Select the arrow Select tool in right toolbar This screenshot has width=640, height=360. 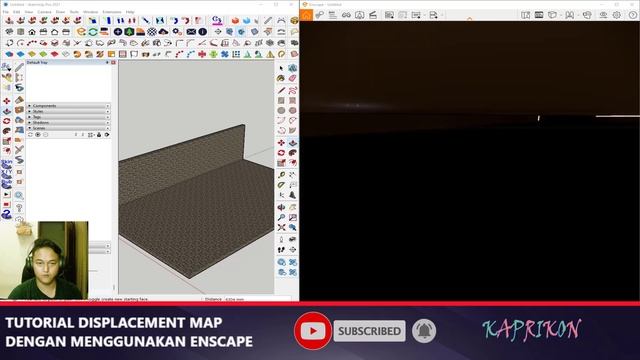pyautogui.click(x=281, y=68)
